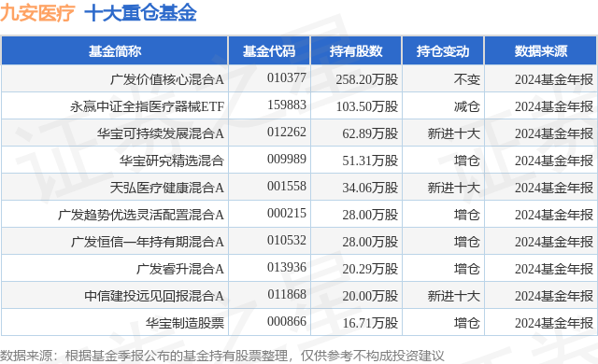Select 中信建投远见回报混合A fund
The height and width of the screenshot is (364, 598).
(x=154, y=296)
